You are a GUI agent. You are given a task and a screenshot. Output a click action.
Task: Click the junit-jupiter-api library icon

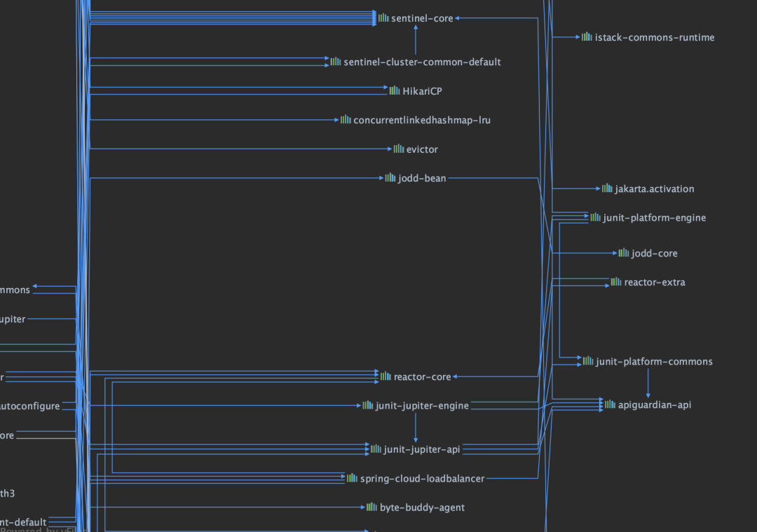[x=376, y=449]
